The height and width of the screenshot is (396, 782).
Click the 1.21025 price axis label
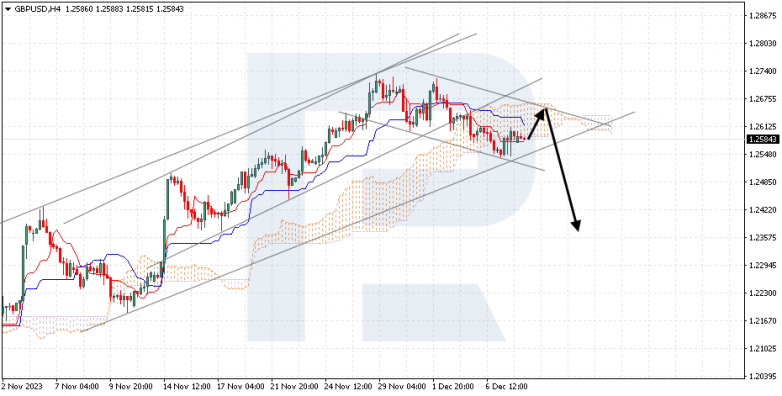pos(762,348)
